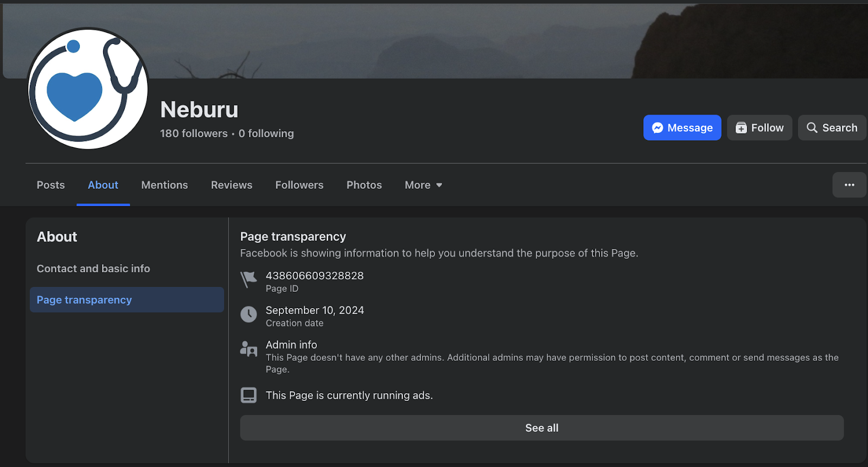Expand the More dropdown
This screenshot has height=467, width=868.
tap(424, 185)
